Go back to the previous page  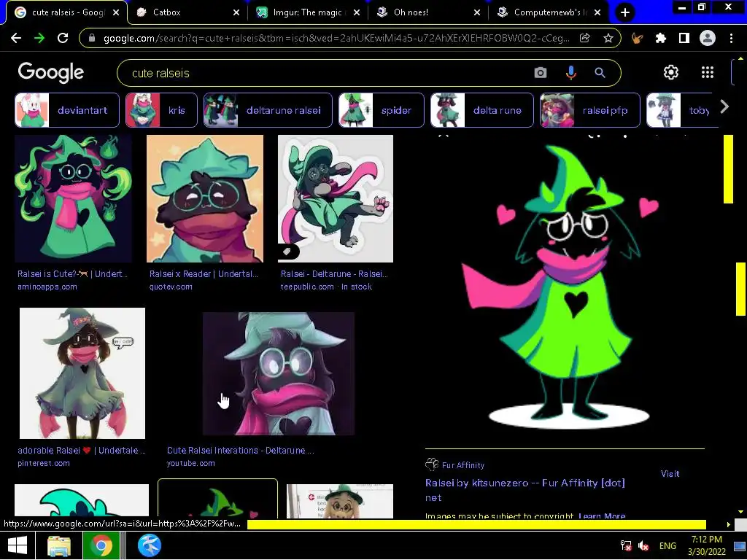pos(16,38)
